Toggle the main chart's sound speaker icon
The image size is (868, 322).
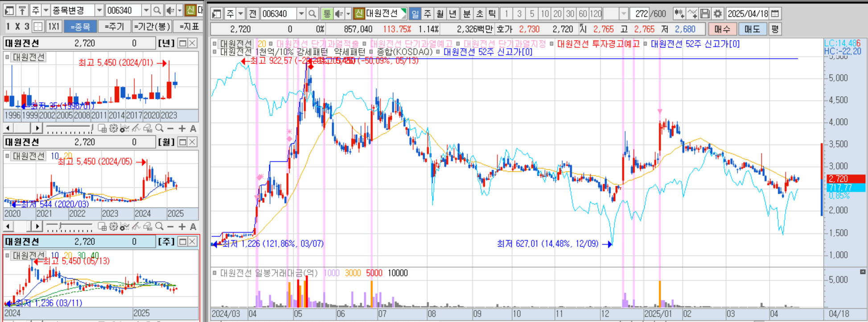(x=339, y=14)
